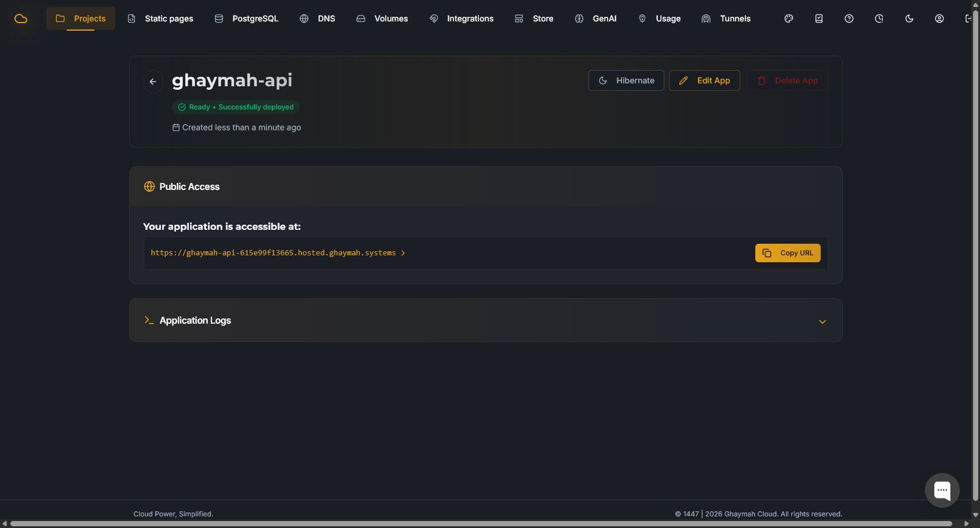Click the Delete App button
Screen dimensions: 980x528
point(788,80)
